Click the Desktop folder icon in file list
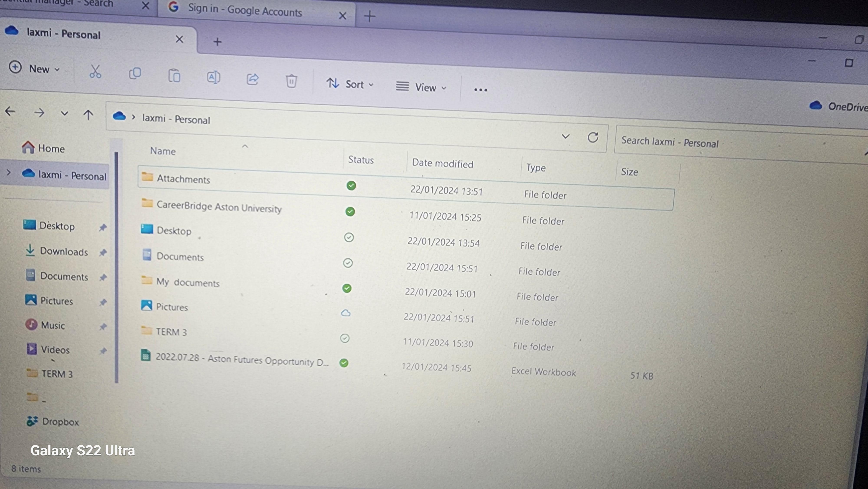868x489 pixels. (146, 229)
